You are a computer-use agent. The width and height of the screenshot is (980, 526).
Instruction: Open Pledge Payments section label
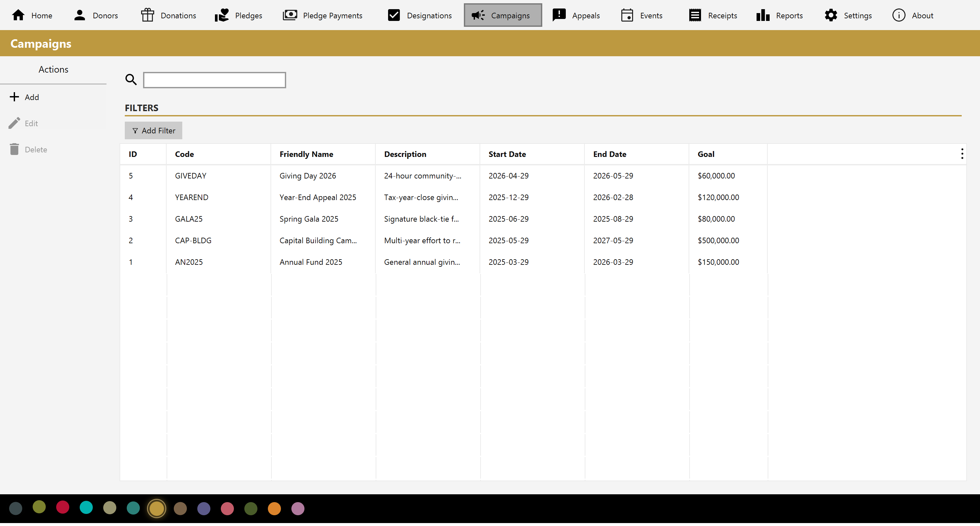pyautogui.click(x=333, y=16)
